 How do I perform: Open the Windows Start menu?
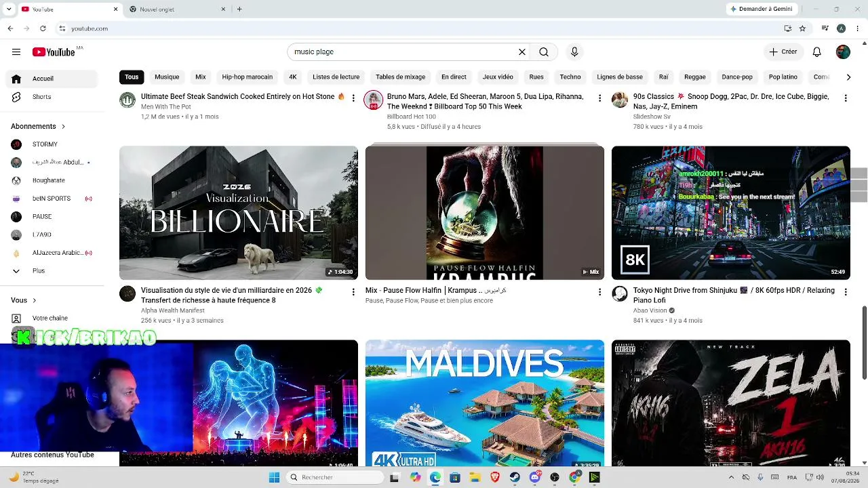point(274,477)
